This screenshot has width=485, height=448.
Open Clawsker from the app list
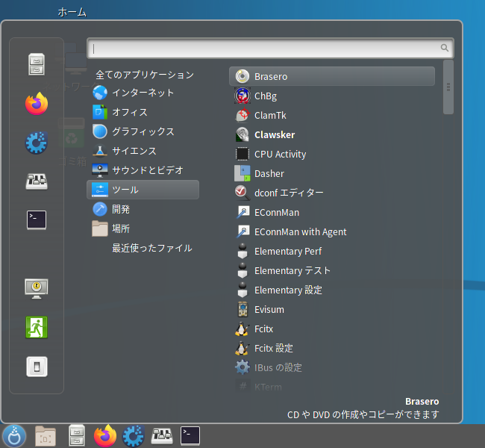332,134
